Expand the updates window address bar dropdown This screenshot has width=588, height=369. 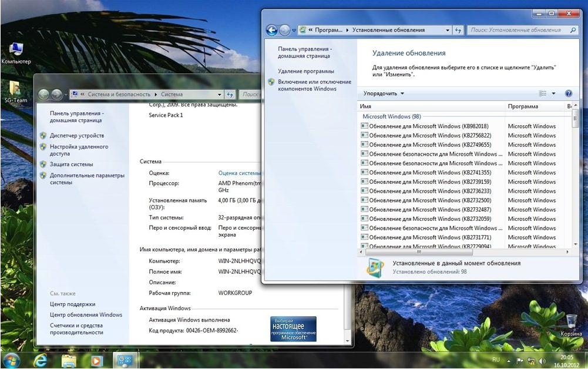click(x=448, y=30)
